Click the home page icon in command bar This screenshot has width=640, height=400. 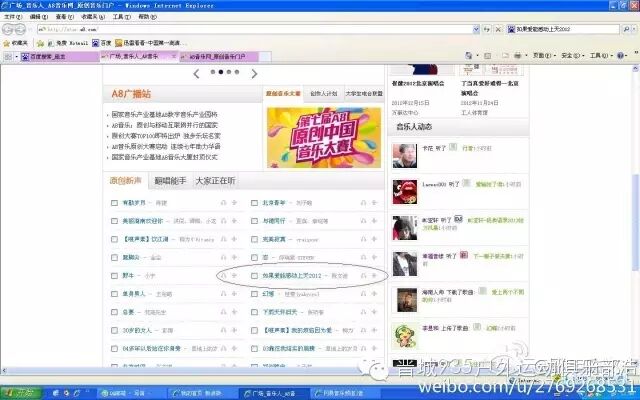(x=469, y=56)
